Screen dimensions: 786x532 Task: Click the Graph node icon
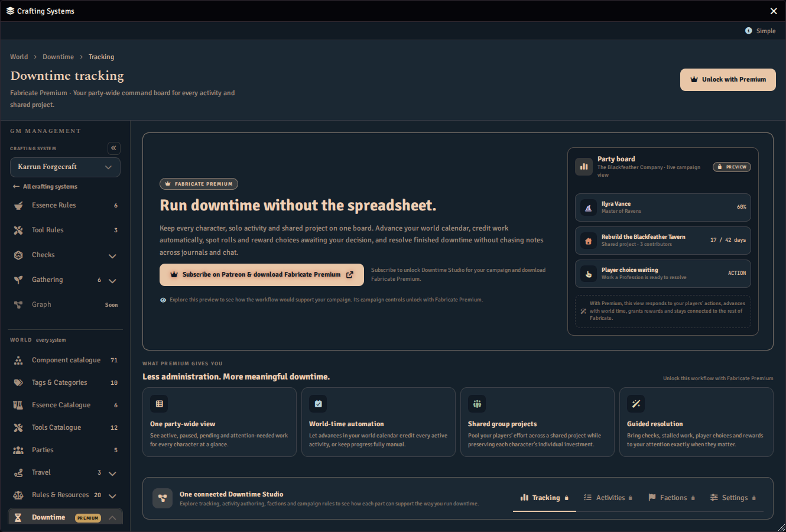click(x=18, y=305)
